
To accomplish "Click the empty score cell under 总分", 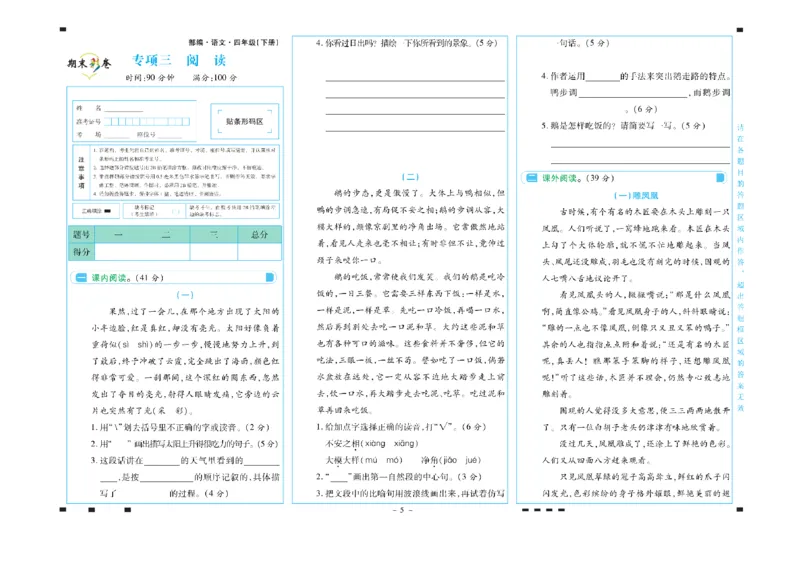I will (x=259, y=252).
